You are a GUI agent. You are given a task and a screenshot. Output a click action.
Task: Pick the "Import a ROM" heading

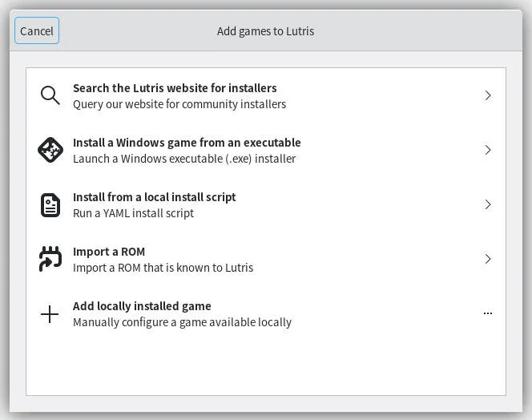(x=109, y=252)
